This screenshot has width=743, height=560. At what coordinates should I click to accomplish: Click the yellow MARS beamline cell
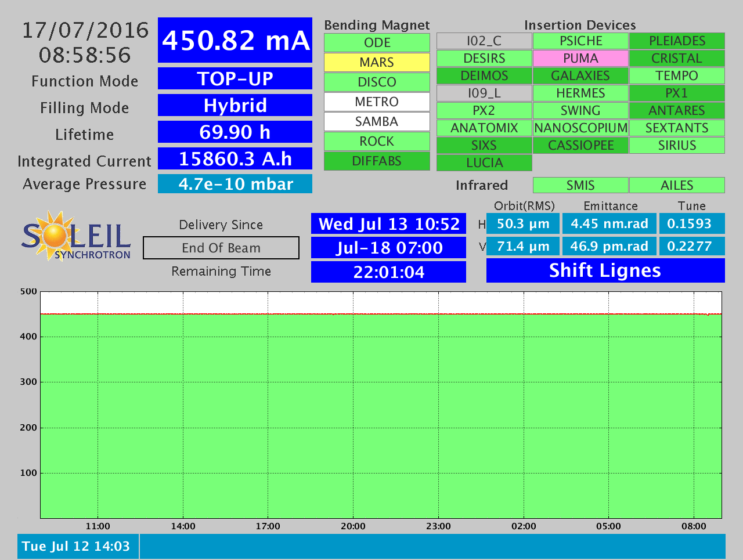[377, 62]
